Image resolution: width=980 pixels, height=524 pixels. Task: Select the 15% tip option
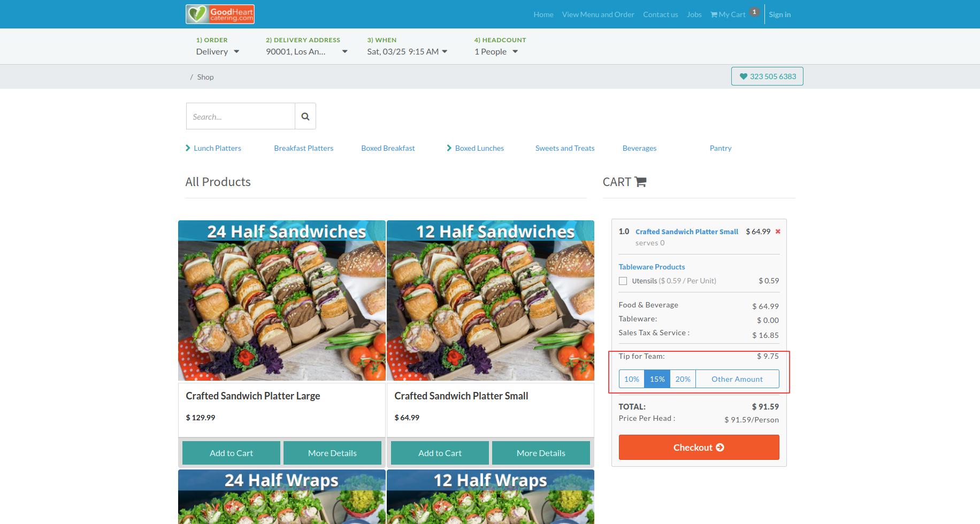[x=657, y=379]
